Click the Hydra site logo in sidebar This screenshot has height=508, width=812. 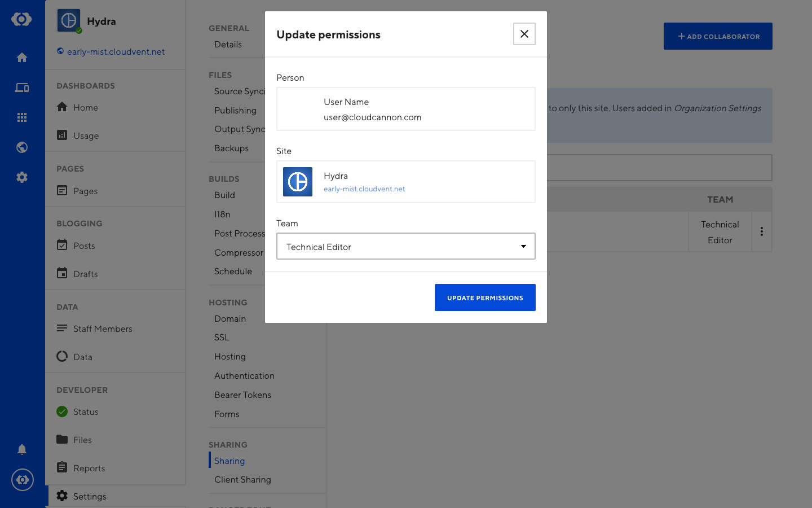tap(69, 21)
